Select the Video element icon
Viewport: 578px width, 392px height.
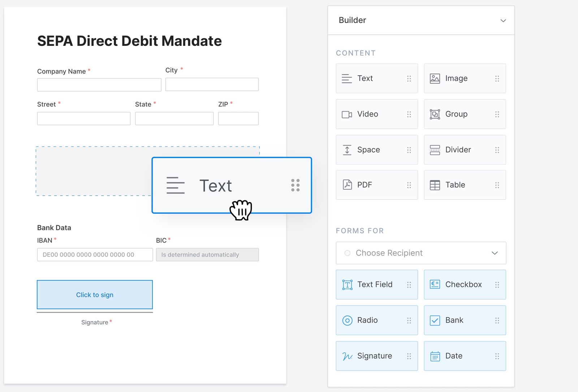coord(347,114)
